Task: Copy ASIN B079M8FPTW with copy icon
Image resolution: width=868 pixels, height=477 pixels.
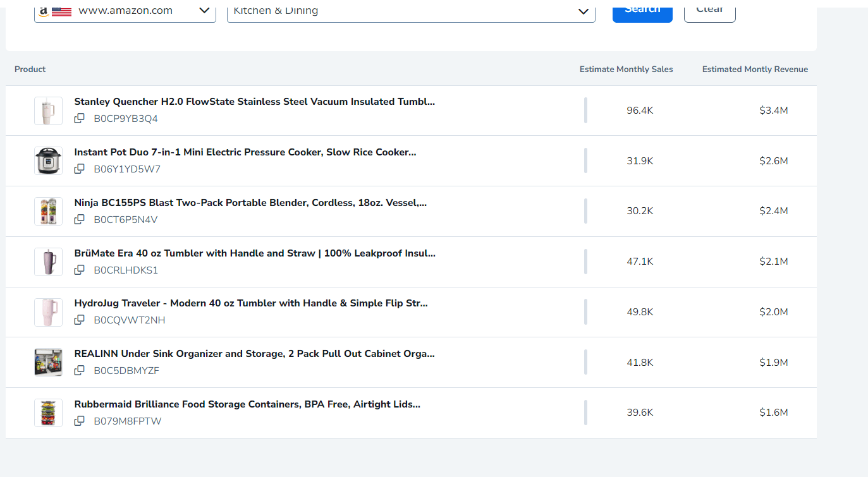Action: (80, 421)
